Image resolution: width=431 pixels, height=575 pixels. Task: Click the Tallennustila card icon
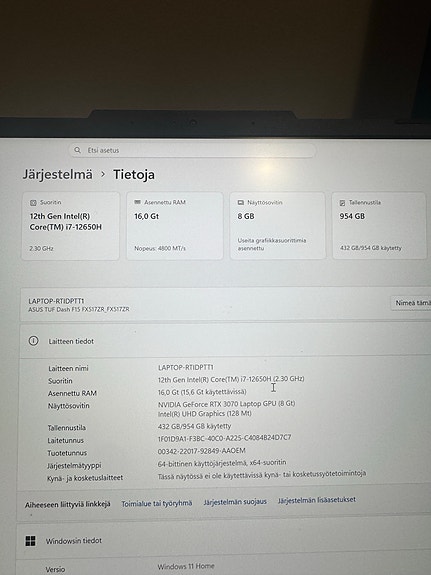(342, 202)
